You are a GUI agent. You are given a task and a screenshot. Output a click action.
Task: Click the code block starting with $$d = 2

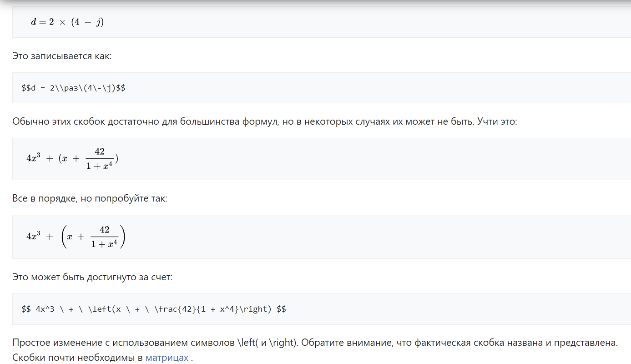coord(74,88)
